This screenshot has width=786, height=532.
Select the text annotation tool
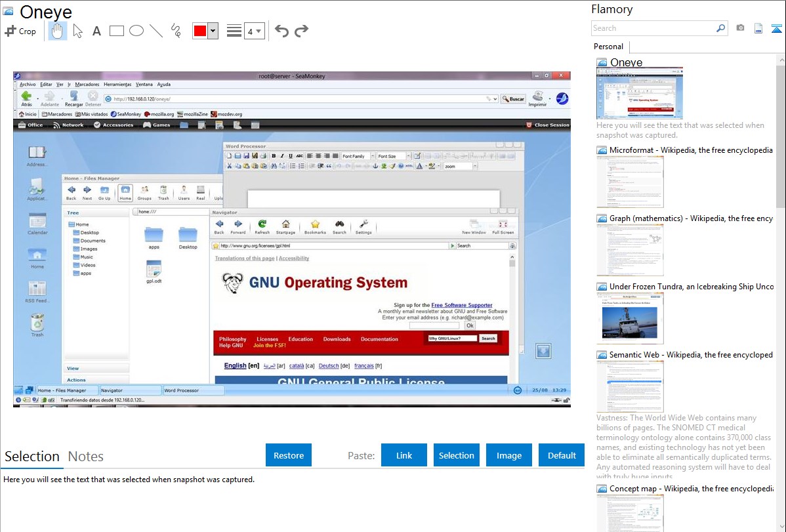point(96,31)
